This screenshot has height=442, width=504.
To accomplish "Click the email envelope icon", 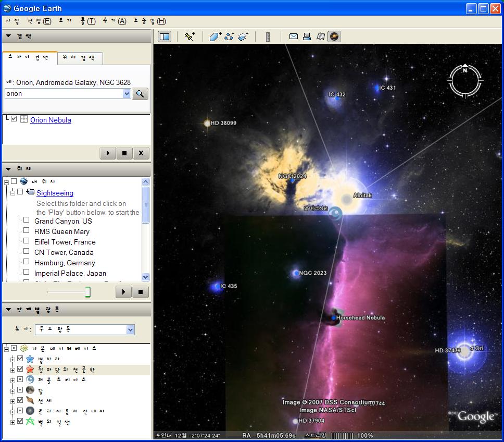I will click(x=294, y=36).
